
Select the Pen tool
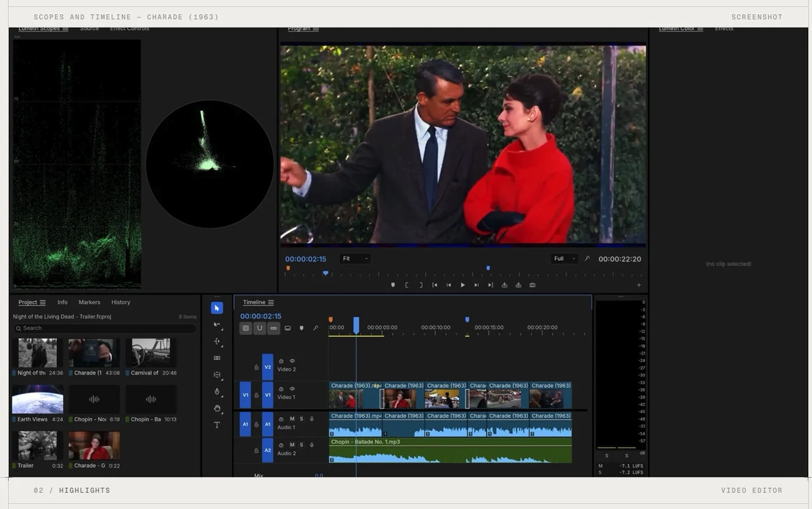point(217,392)
